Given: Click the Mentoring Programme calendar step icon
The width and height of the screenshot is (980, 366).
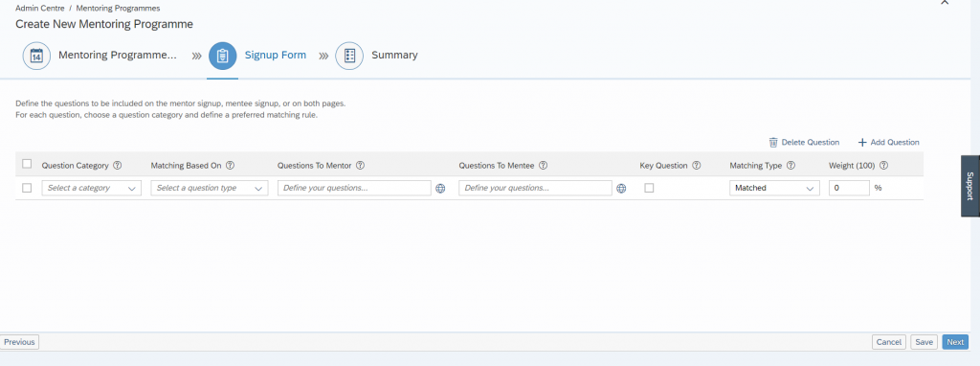Looking at the screenshot, I should coord(36,56).
